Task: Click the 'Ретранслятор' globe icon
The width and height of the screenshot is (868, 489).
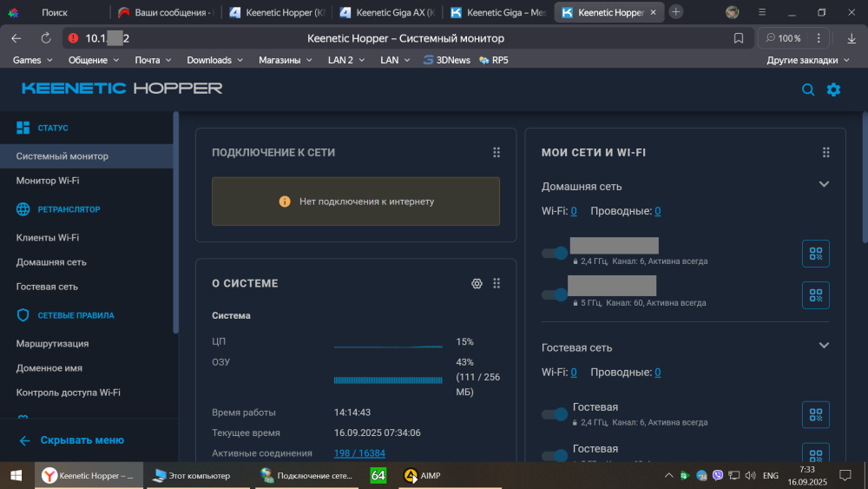Action: (x=23, y=209)
